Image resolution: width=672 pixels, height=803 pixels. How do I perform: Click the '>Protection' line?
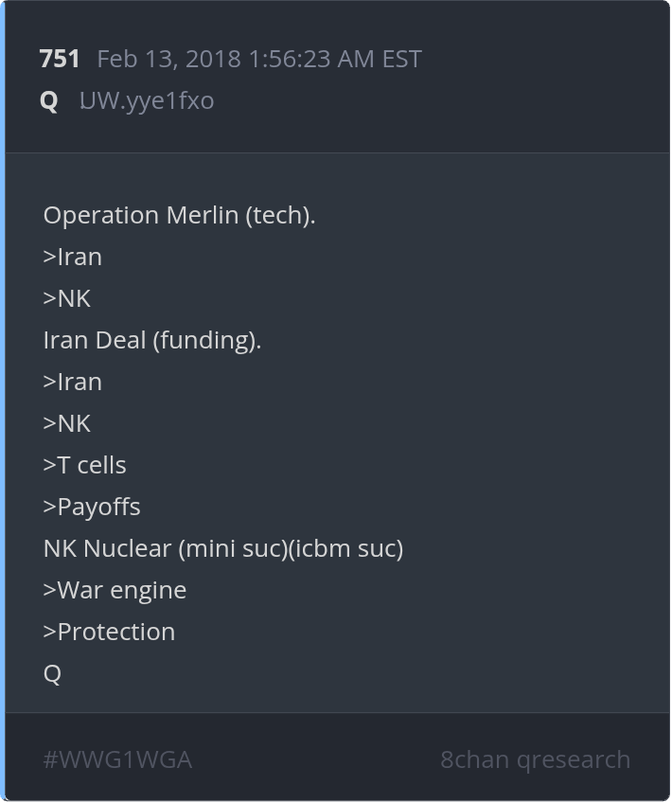click(x=109, y=632)
